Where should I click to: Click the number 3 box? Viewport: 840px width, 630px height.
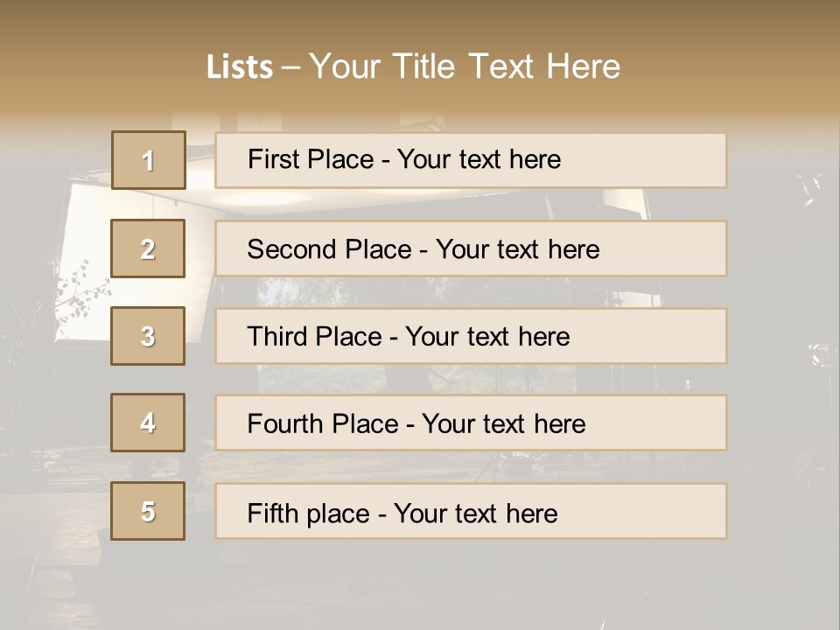point(148,336)
